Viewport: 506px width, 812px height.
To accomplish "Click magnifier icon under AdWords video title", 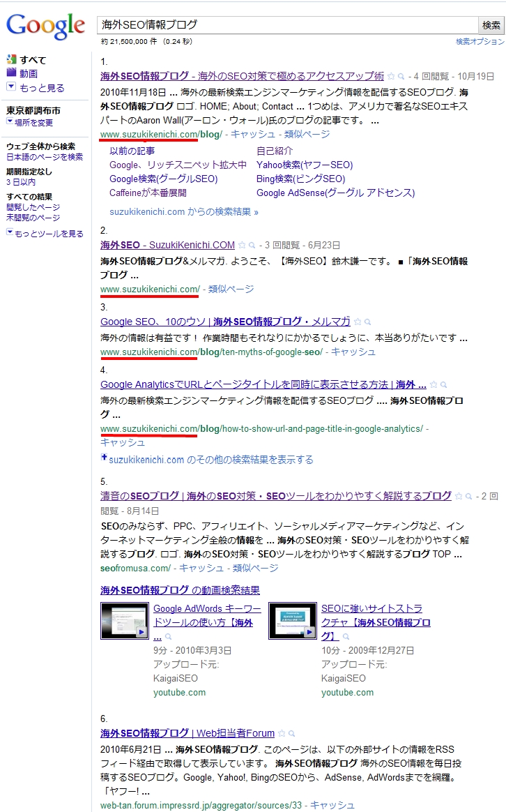I will 168,636.
